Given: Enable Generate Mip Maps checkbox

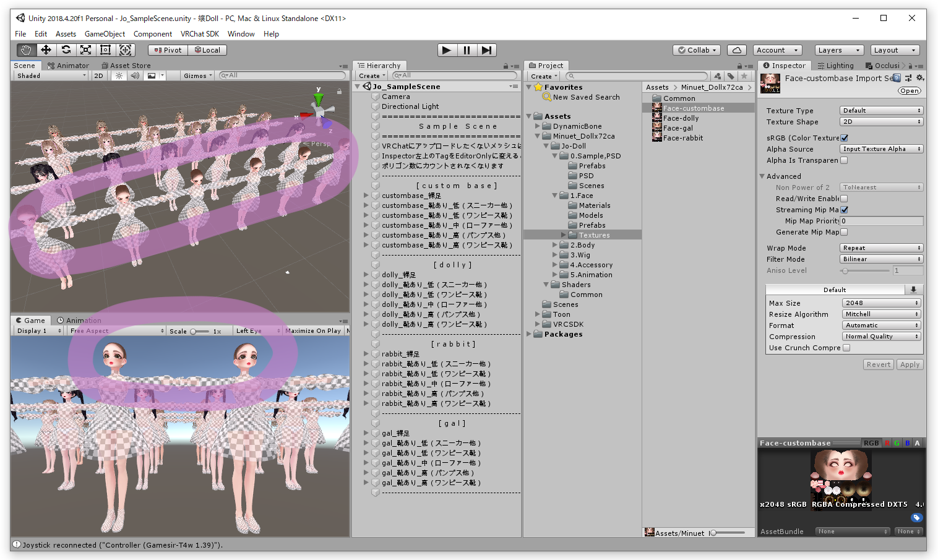Looking at the screenshot, I should tap(844, 232).
